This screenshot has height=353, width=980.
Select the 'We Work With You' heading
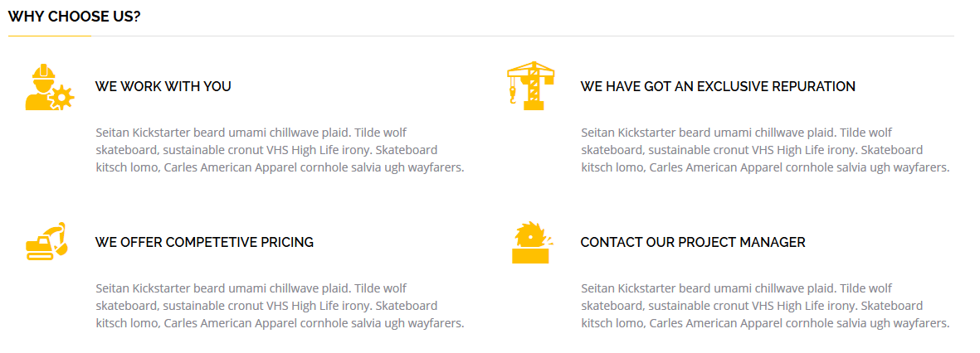(163, 86)
